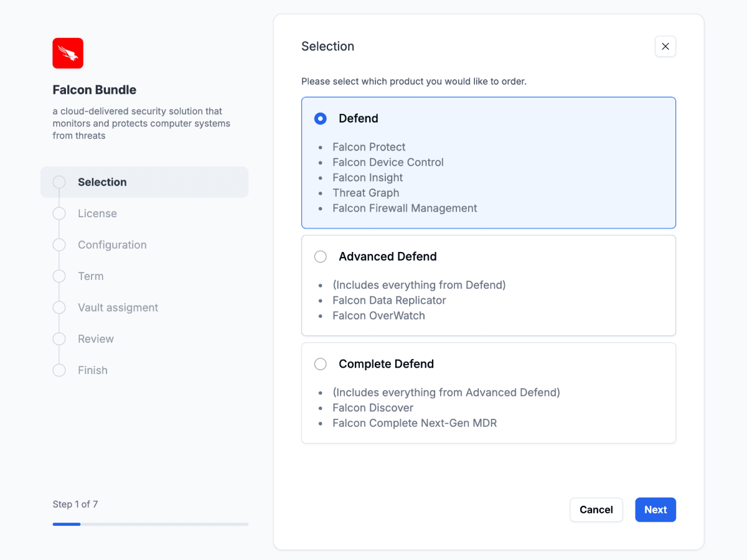This screenshot has width=747, height=560.
Task: Click the 'Step 1 of 7' label
Action: pyautogui.click(x=75, y=504)
